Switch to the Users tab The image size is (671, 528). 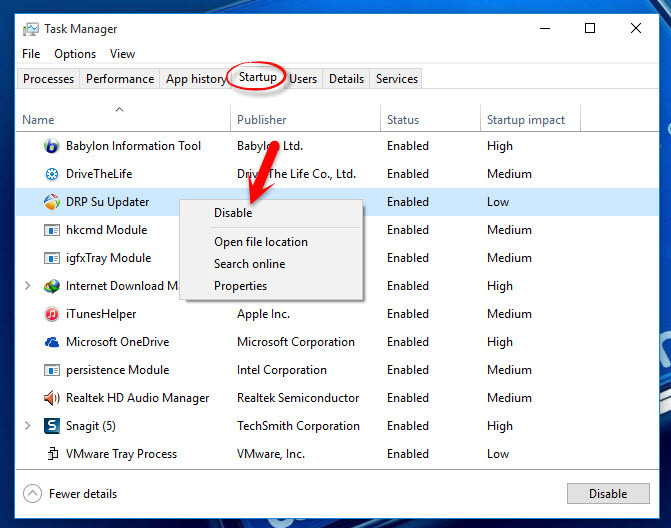303,79
